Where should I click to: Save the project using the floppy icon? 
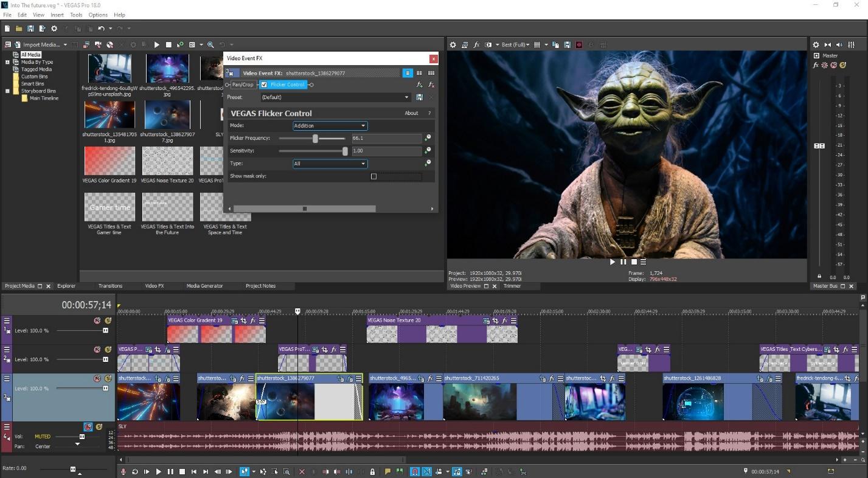coord(30,29)
